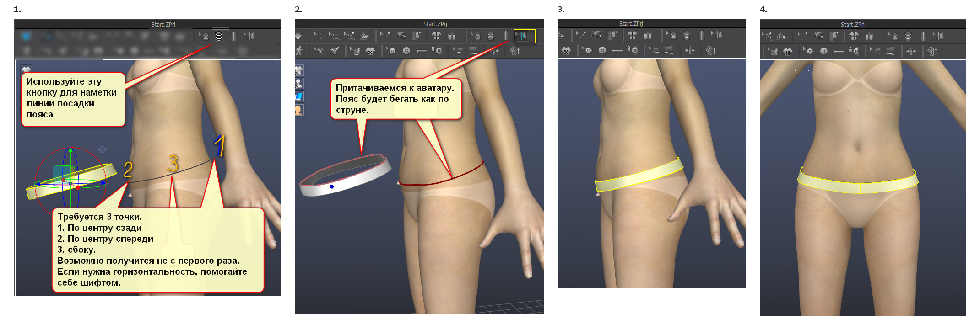980x330 pixels.
Task: Pick the Buttonhole tool in step 3
Action: point(617,50)
